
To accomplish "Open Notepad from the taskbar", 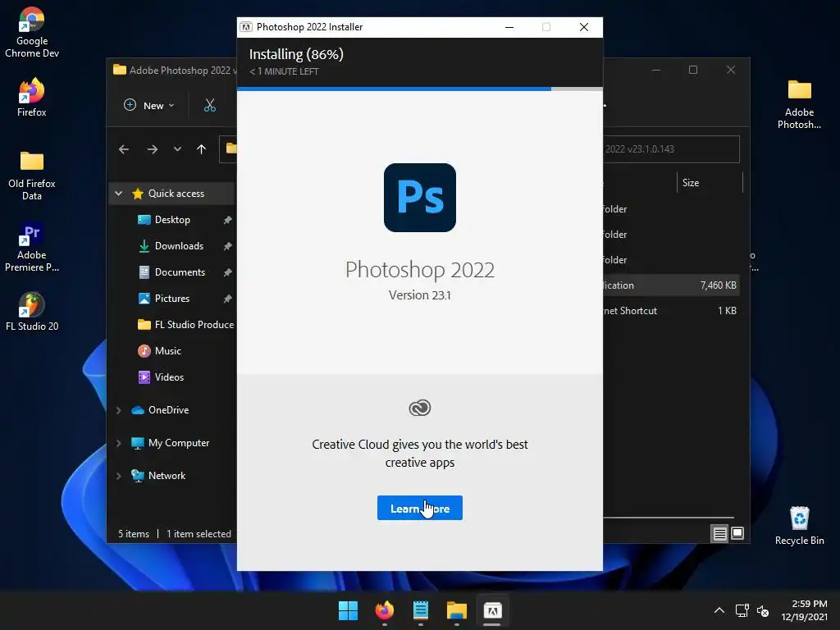I will pyautogui.click(x=421, y=610).
